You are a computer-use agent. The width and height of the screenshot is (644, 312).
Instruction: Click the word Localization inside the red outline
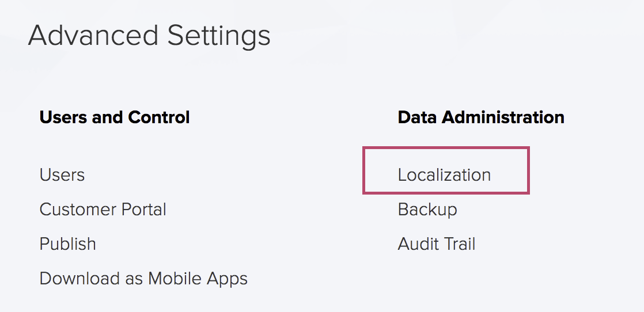(444, 175)
